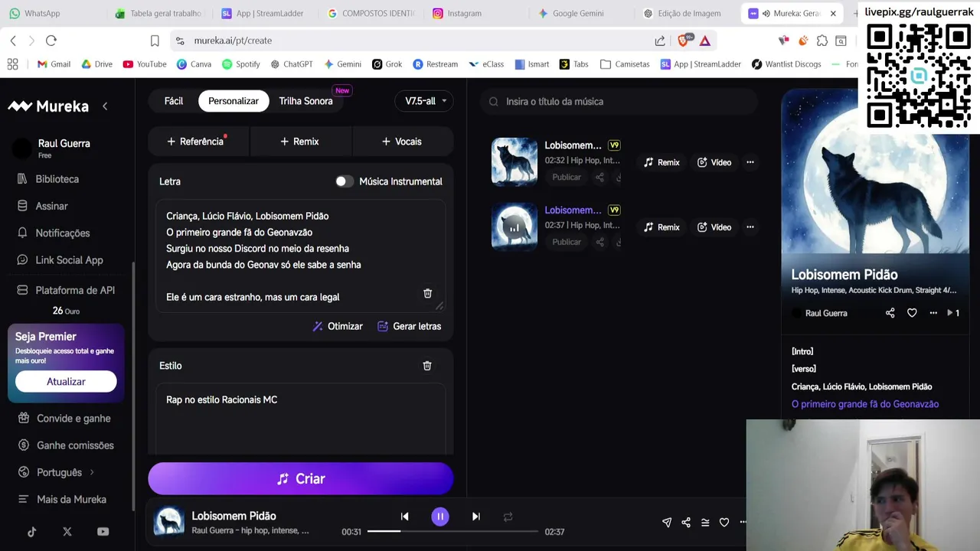Image resolution: width=980 pixels, height=551 pixels.
Task: Click Otimizar for the lyrics
Action: (338, 326)
